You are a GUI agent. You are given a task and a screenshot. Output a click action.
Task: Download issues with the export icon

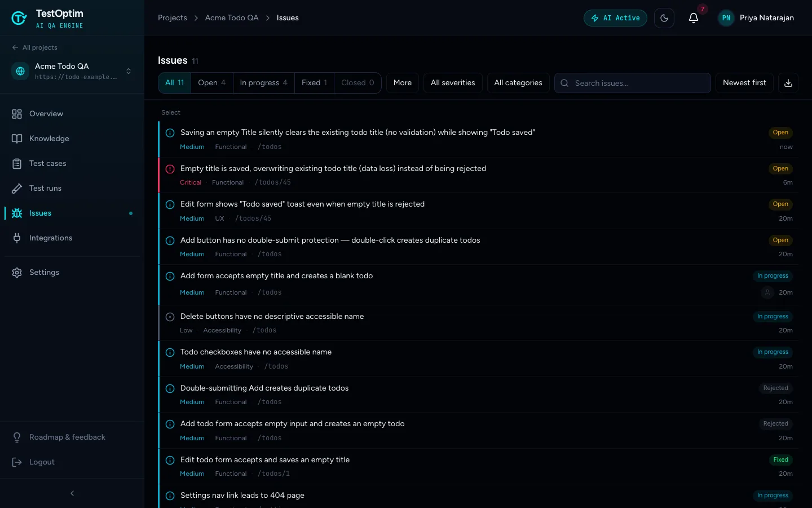788,83
